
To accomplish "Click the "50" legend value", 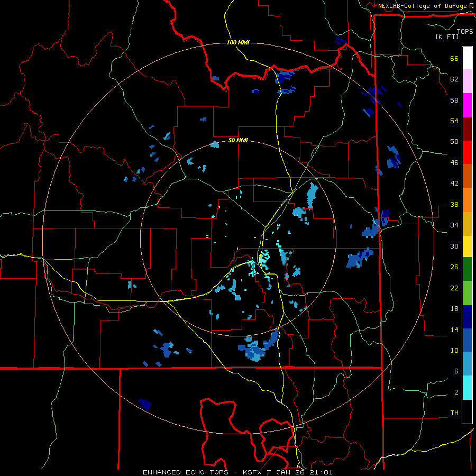I will pos(454,142).
